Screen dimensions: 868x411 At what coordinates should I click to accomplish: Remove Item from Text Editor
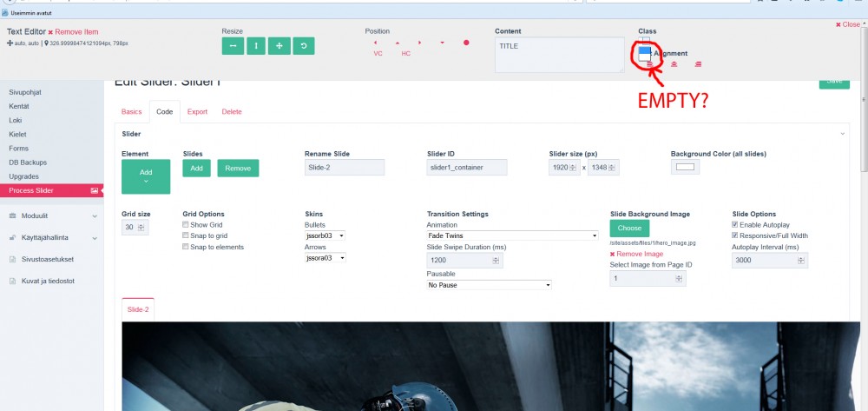[73, 32]
